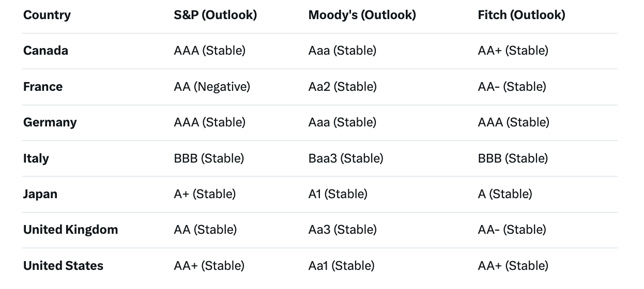Click United States' Aa1 (Stable) Moody's rating
The image size is (644, 289).
pyautogui.click(x=341, y=266)
